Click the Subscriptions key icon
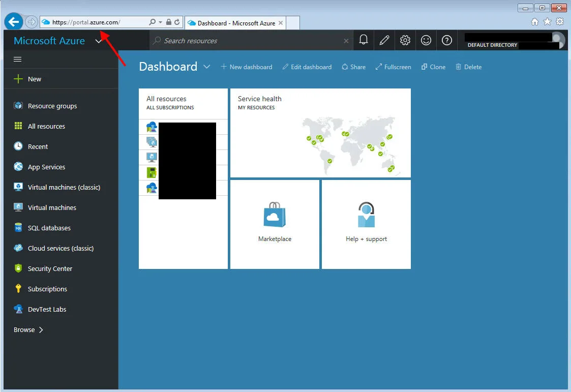The height and width of the screenshot is (392, 571). click(18, 289)
